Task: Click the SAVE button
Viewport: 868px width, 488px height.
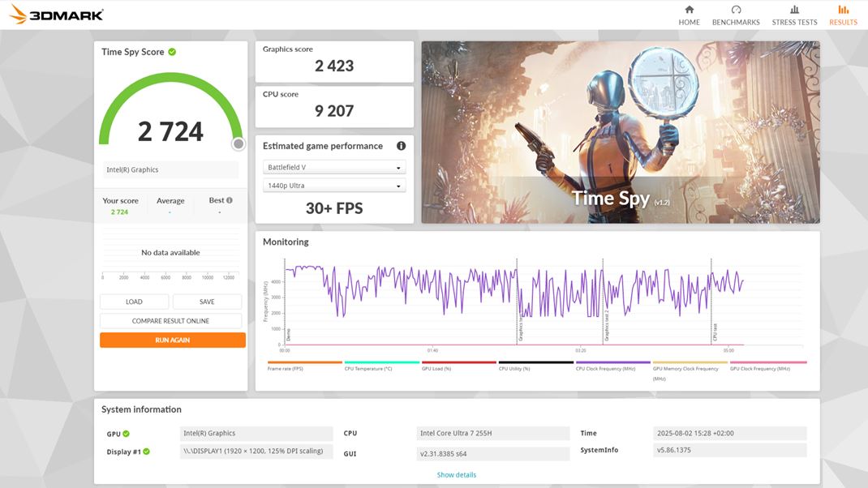Action: pyautogui.click(x=207, y=302)
